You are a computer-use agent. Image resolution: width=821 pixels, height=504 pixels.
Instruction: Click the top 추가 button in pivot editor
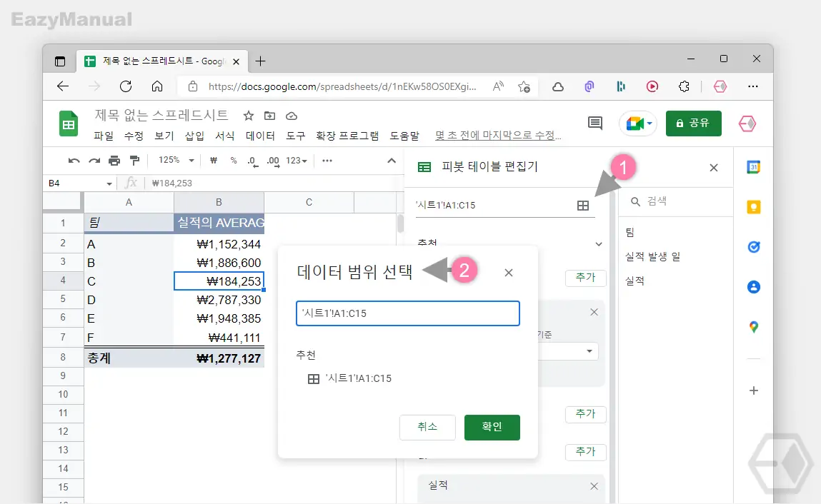(x=585, y=278)
